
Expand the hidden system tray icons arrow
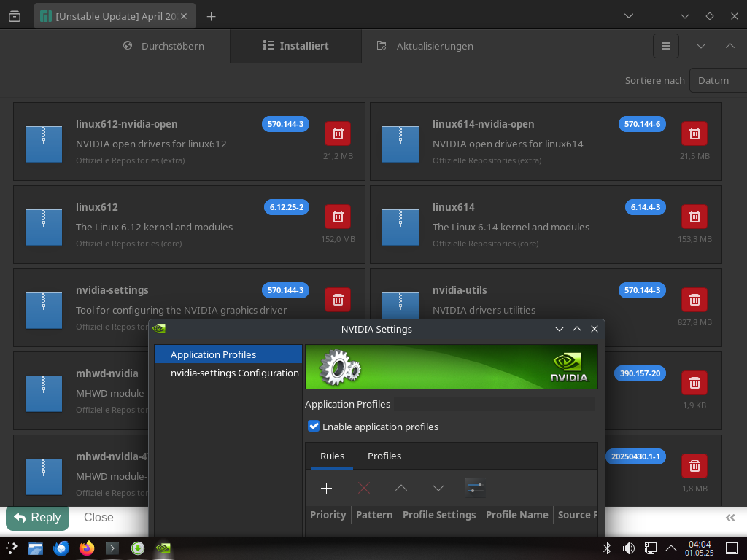coord(671,548)
